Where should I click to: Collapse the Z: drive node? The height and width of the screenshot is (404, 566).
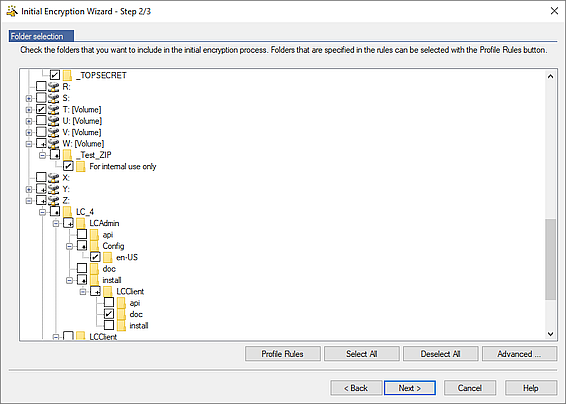click(29, 200)
